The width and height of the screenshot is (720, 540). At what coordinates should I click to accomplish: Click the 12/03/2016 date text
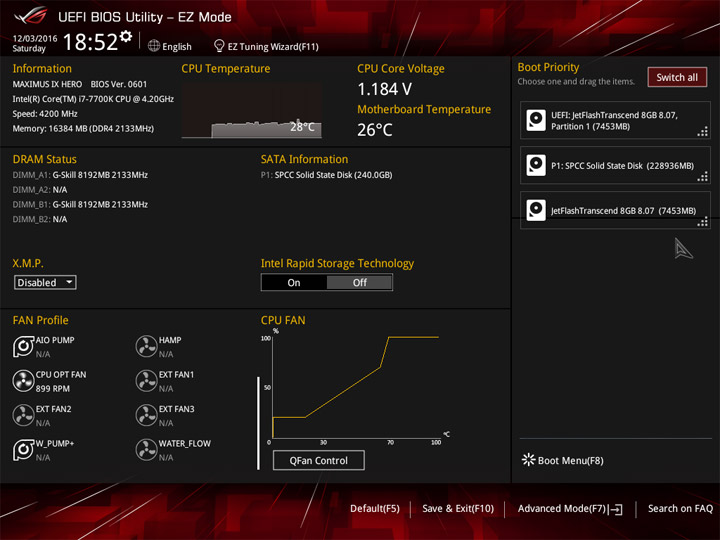coord(35,38)
